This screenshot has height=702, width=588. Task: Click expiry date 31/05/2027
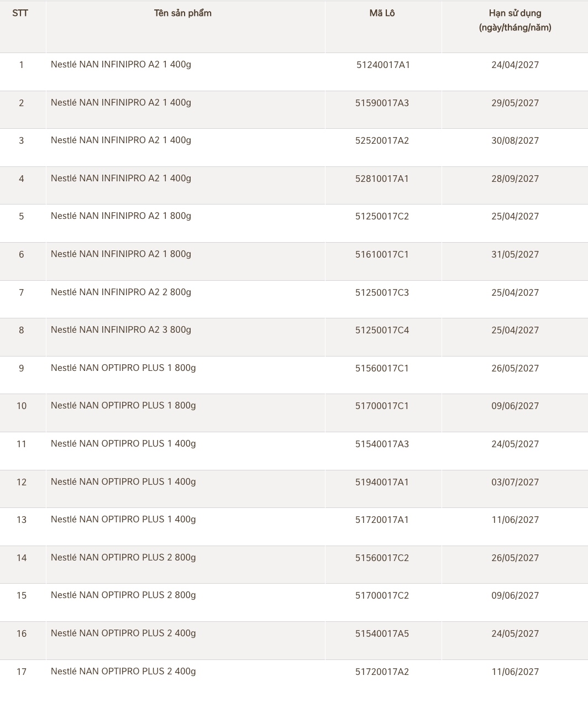click(514, 255)
